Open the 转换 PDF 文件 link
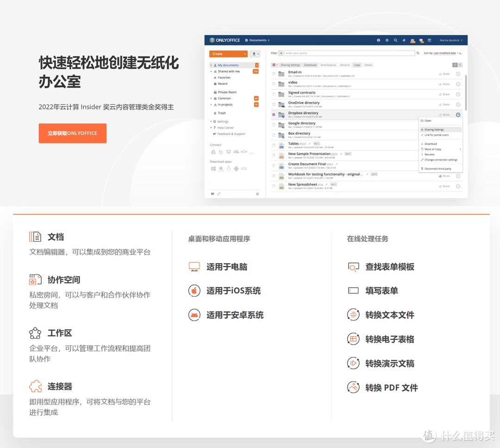The width and height of the screenshot is (500, 448). coord(392,388)
